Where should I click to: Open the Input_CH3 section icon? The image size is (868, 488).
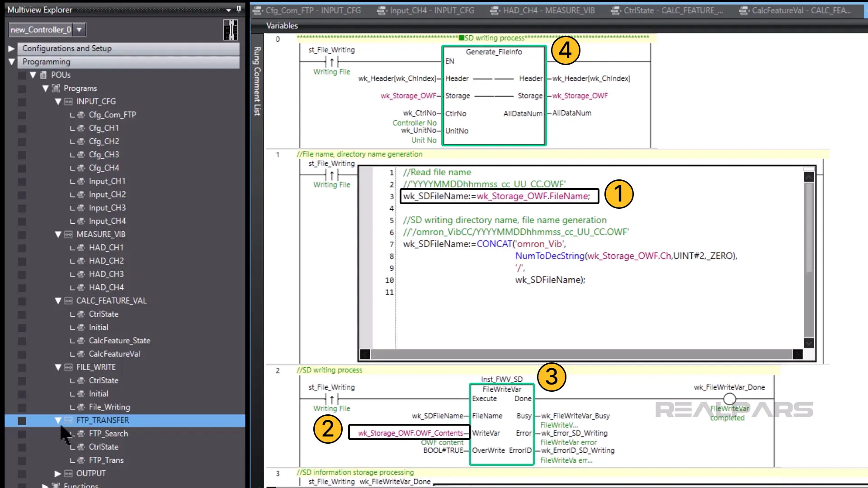[81, 208]
